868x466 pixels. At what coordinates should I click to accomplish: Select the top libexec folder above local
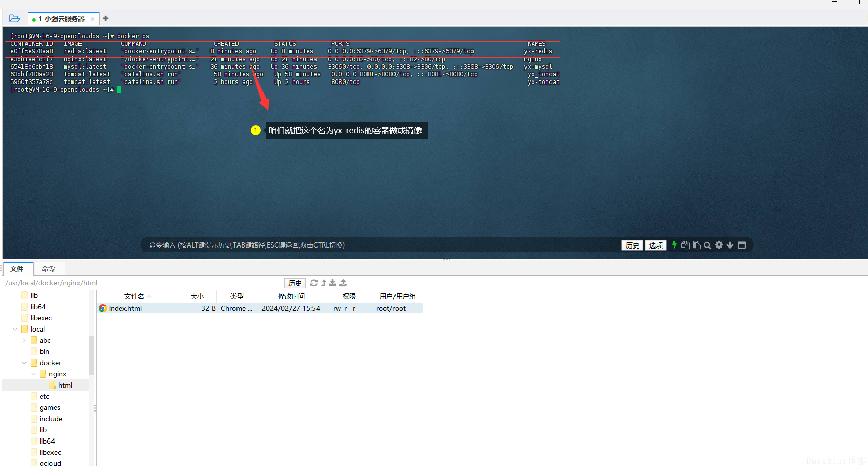coord(41,318)
